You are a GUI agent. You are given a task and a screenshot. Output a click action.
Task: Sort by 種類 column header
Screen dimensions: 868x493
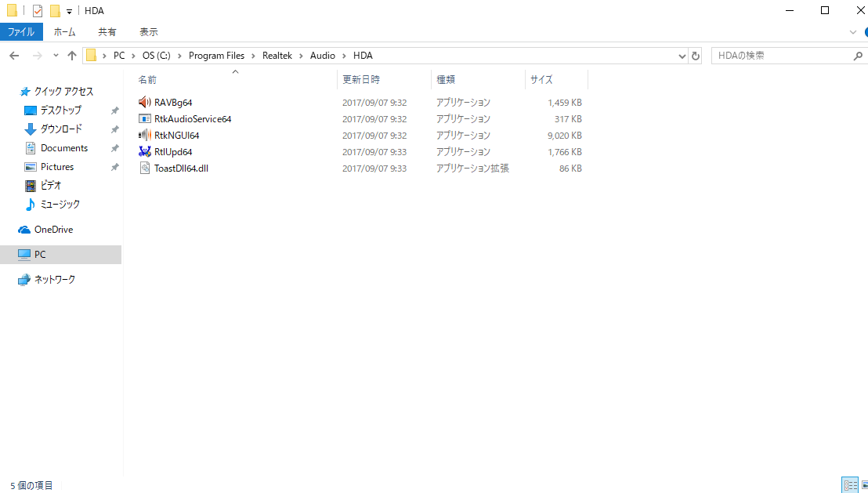click(x=446, y=80)
